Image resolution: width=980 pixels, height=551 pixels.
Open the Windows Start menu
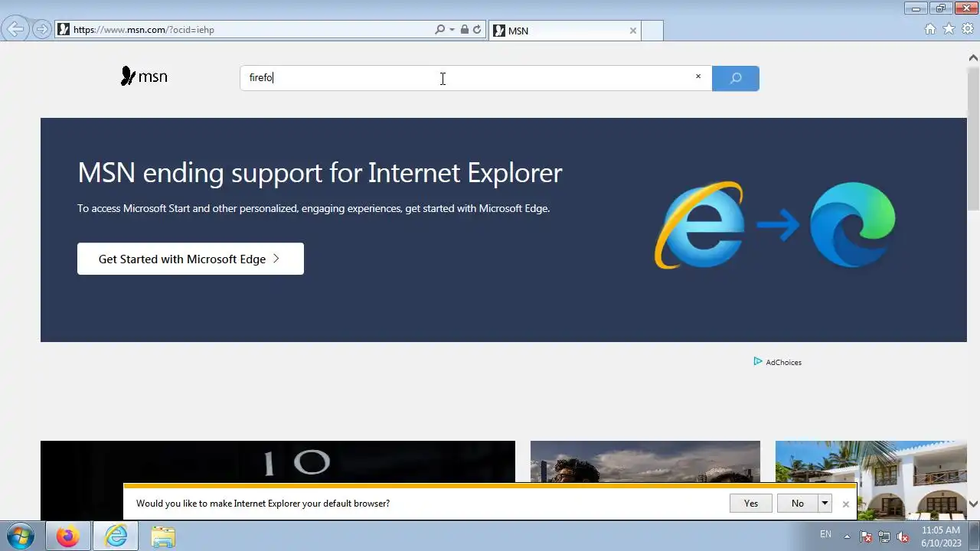(21, 536)
